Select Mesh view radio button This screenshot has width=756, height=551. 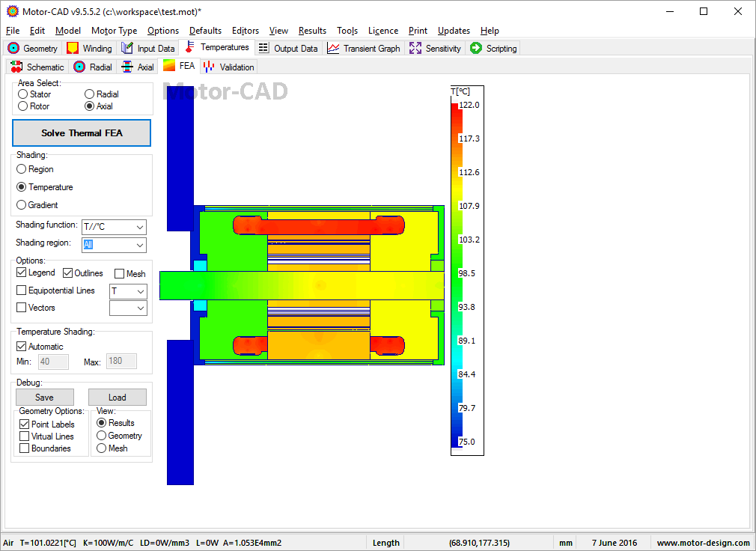click(101, 448)
